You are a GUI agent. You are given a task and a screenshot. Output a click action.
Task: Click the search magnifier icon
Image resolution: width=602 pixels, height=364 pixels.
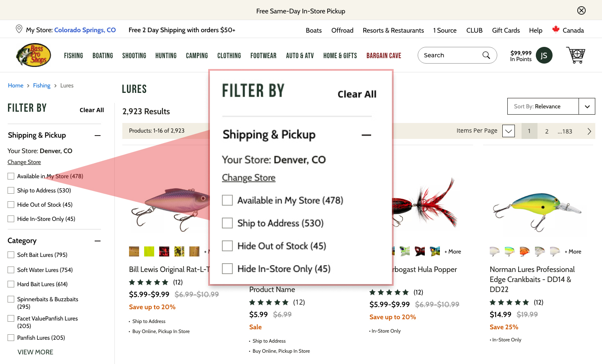click(486, 55)
